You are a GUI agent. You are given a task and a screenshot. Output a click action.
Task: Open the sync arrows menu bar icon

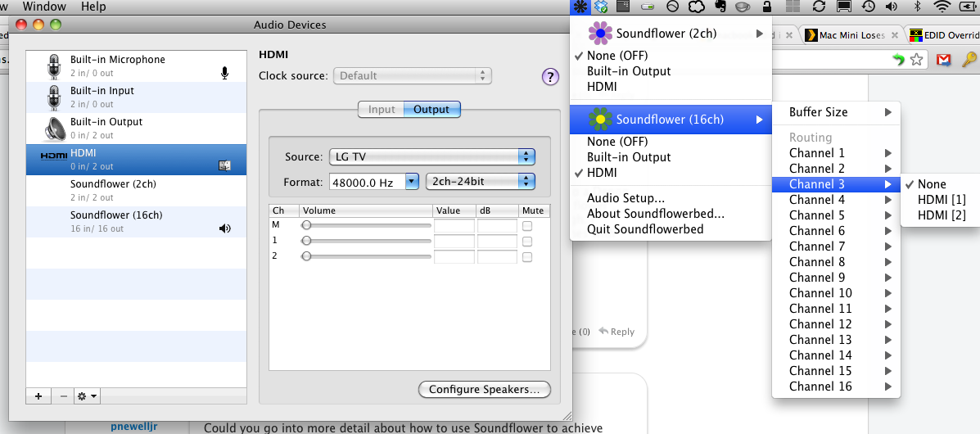tap(818, 7)
